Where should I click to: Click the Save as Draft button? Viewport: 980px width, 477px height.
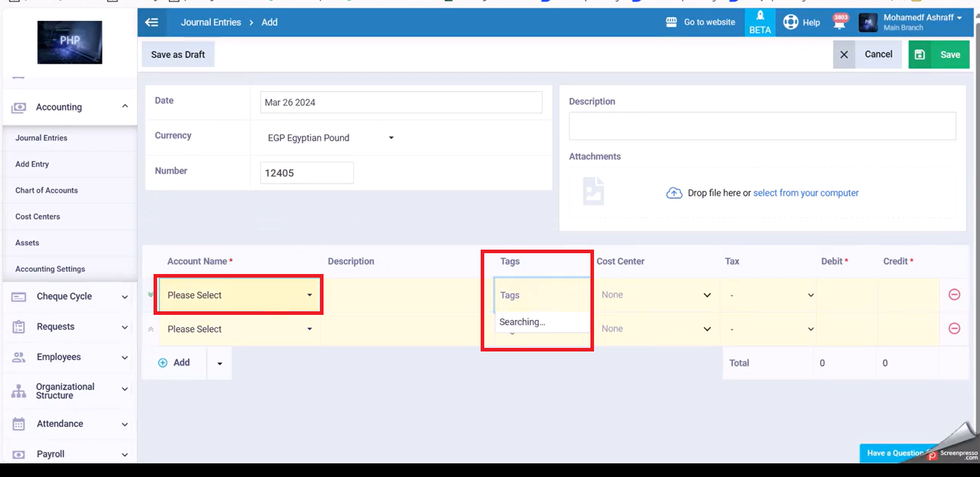pos(178,55)
